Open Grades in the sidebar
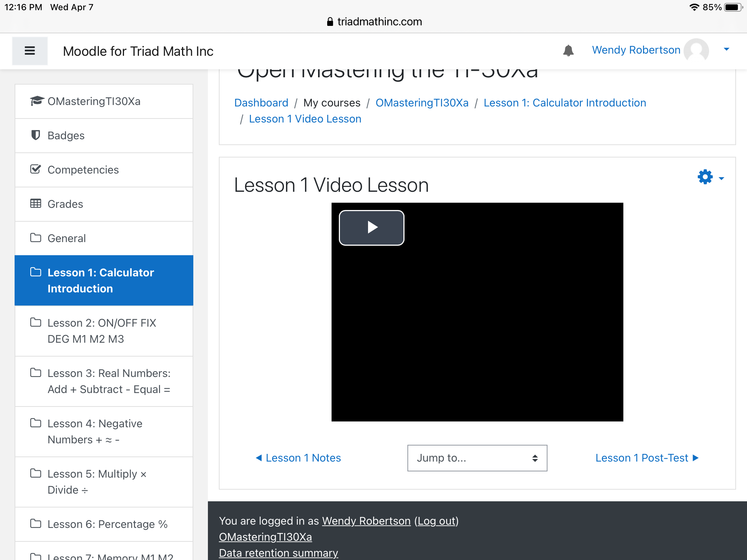 (x=104, y=204)
